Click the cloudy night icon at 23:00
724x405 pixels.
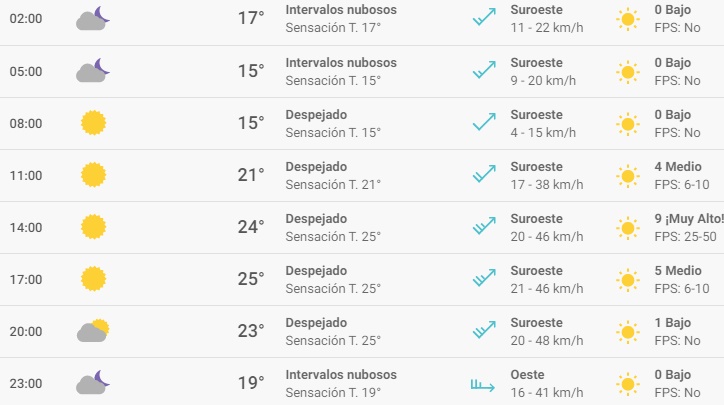click(x=93, y=382)
